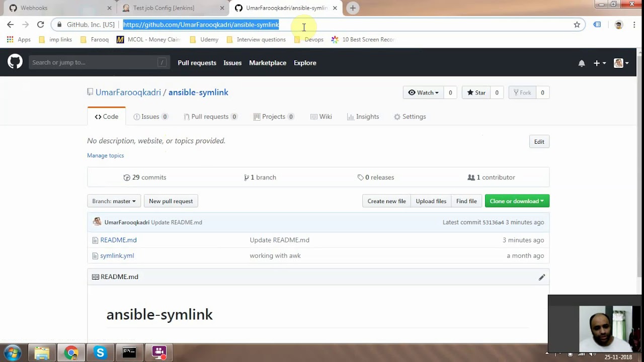Click the GitHub octocat logo
The height and width of the screenshot is (362, 644).
tap(15, 62)
